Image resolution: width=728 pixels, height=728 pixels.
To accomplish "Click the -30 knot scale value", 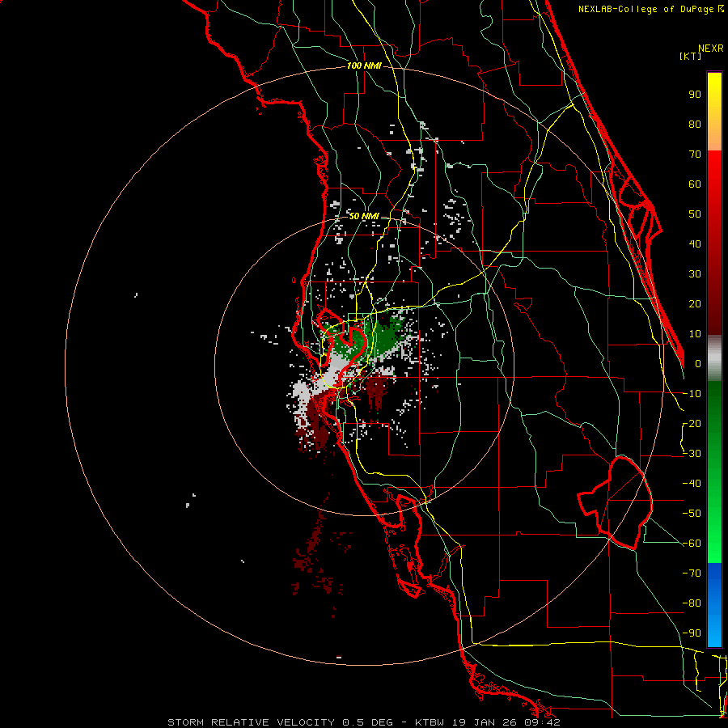I will coord(692,454).
